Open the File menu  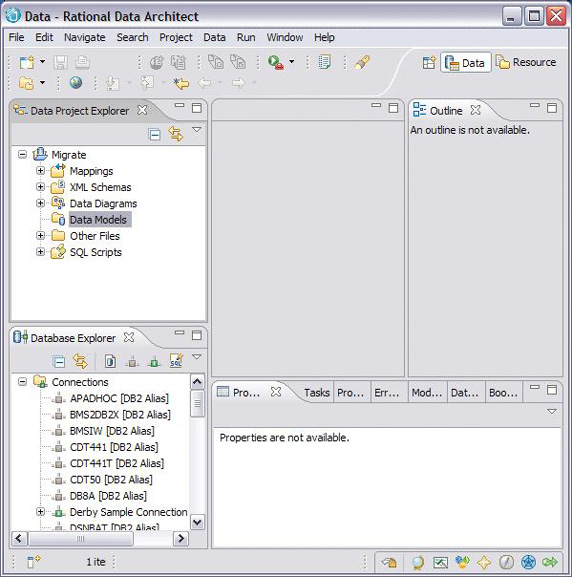16,37
